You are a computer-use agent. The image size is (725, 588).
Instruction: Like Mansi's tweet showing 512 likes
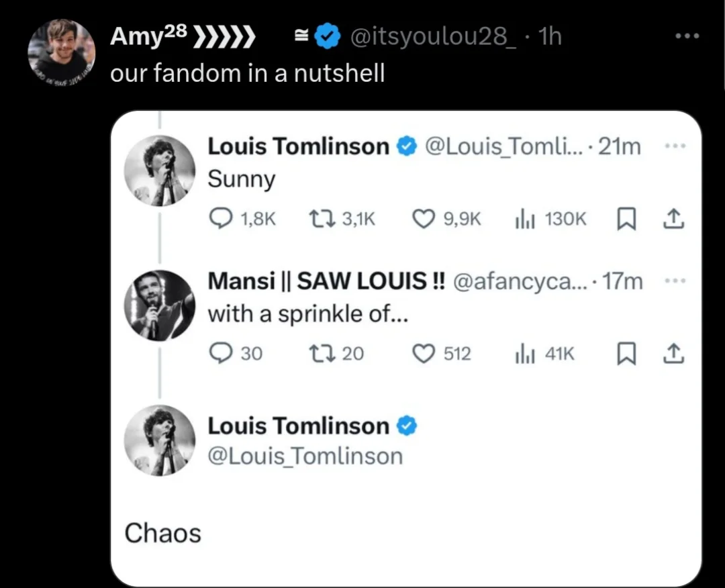pos(424,354)
